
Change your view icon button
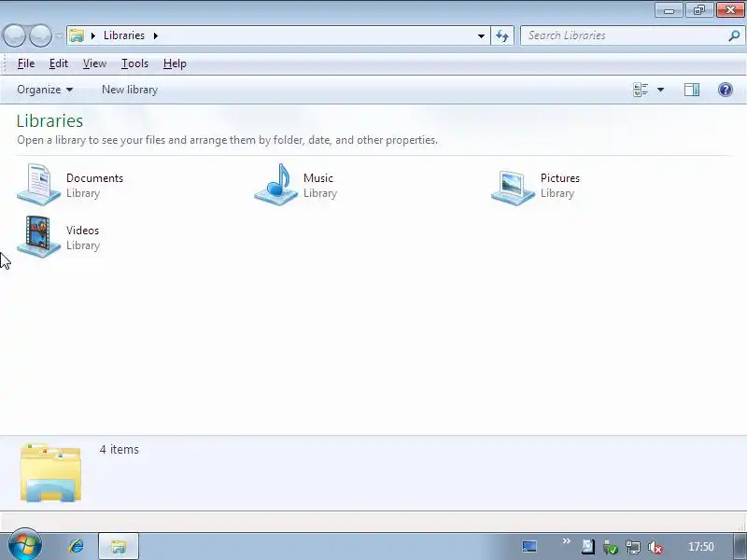641,90
